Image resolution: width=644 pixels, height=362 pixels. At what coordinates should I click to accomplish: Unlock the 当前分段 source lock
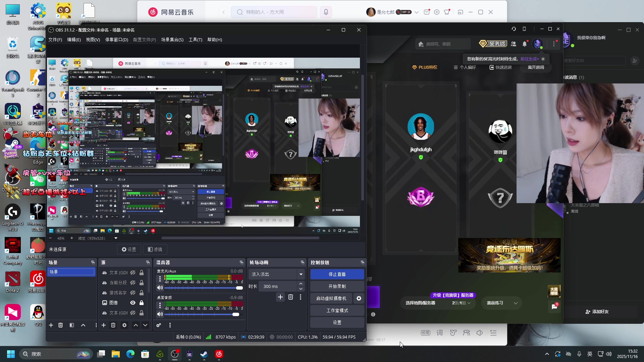(x=142, y=283)
